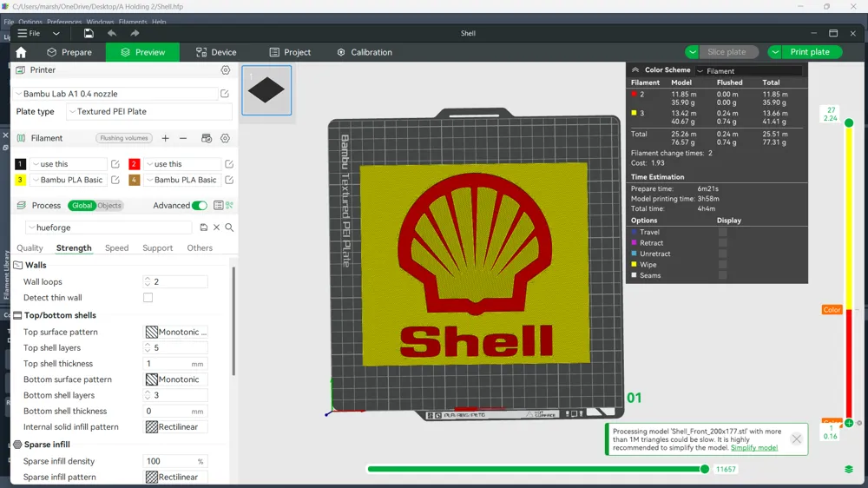The width and height of the screenshot is (868, 488).
Task: Click yellow filament 3 color swatch
Action: (20, 180)
